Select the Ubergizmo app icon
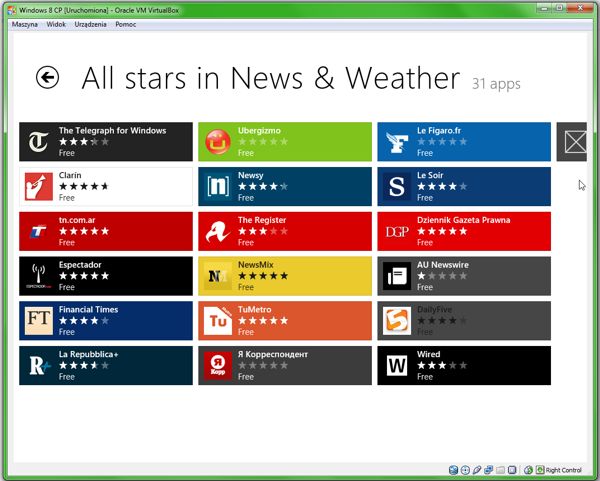 217,142
